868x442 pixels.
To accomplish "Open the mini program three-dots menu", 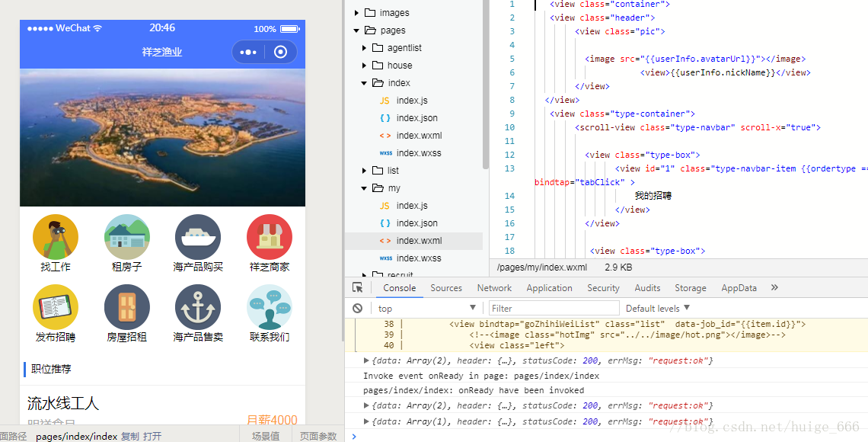I will [248, 52].
